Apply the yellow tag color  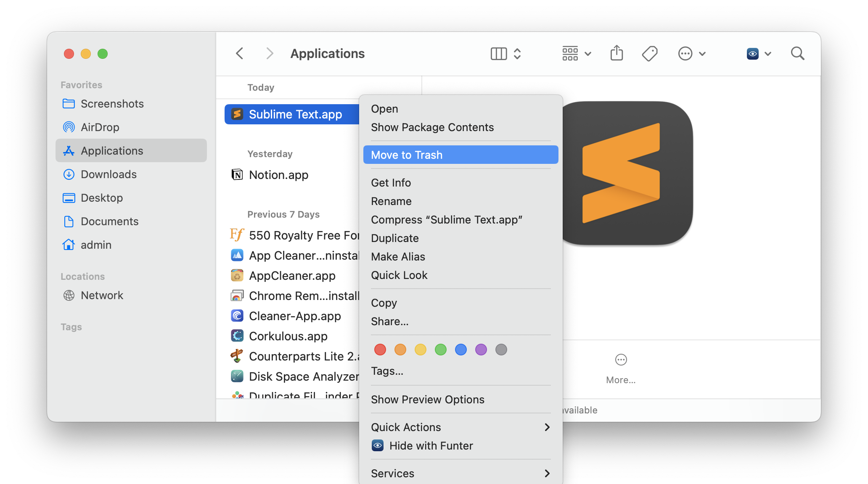pos(421,350)
